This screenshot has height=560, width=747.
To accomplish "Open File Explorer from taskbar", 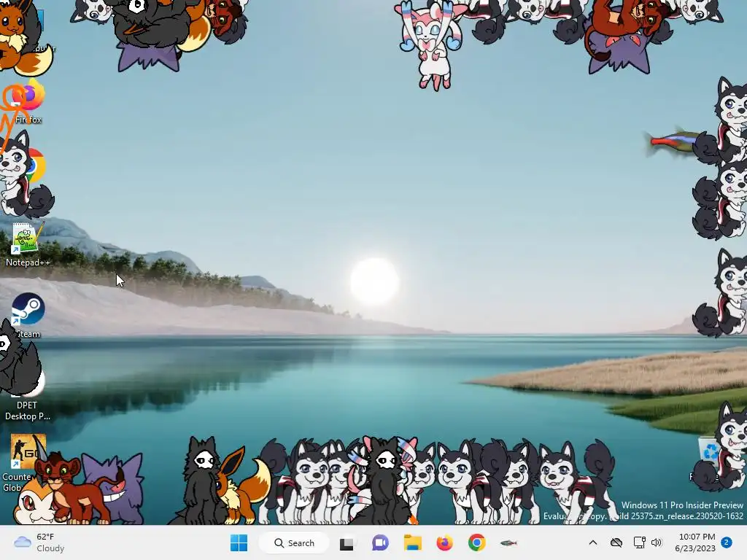I will pos(413,542).
